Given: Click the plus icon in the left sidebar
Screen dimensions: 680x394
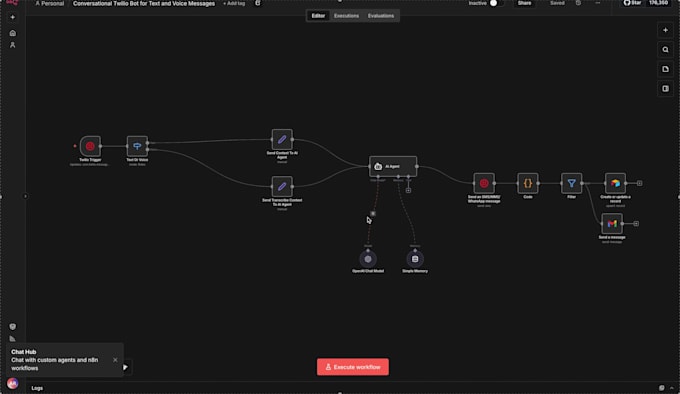Looking at the screenshot, I should tap(13, 17).
